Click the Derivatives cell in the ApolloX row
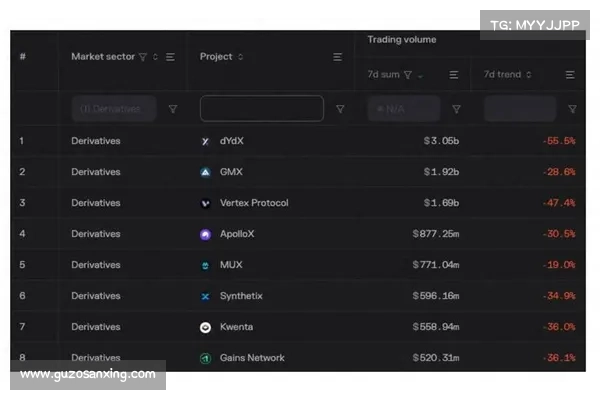 pyautogui.click(x=96, y=234)
